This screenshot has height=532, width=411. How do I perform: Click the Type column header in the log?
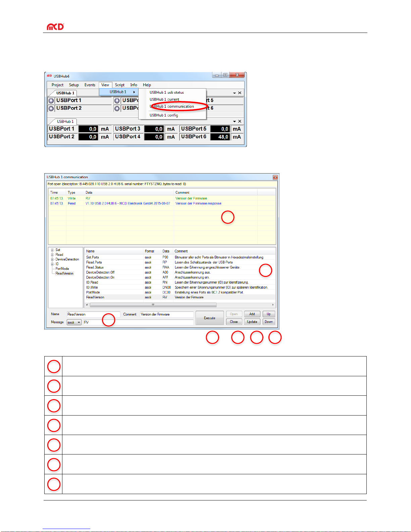(75, 192)
